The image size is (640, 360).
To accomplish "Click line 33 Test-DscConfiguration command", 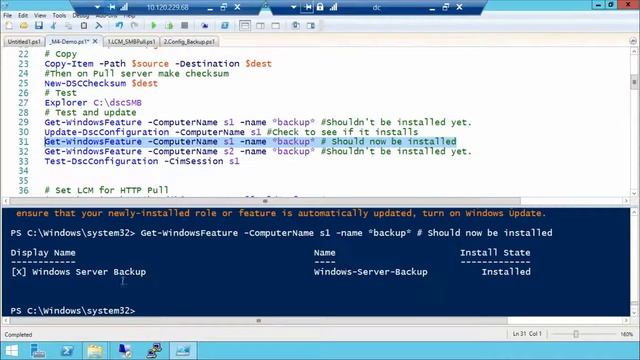I will [142, 161].
